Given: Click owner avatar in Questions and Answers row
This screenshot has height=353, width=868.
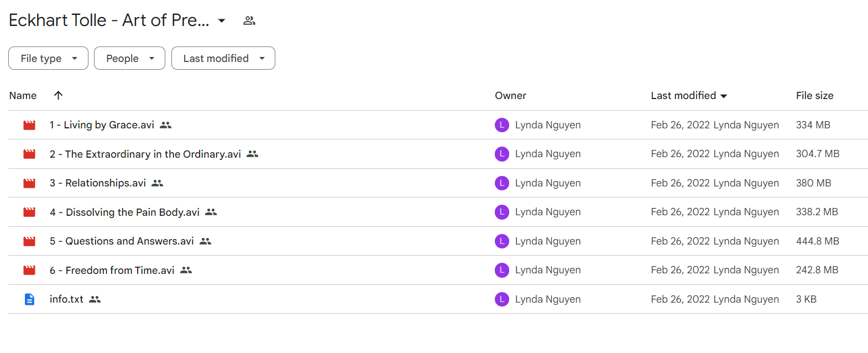Looking at the screenshot, I should pos(502,241).
